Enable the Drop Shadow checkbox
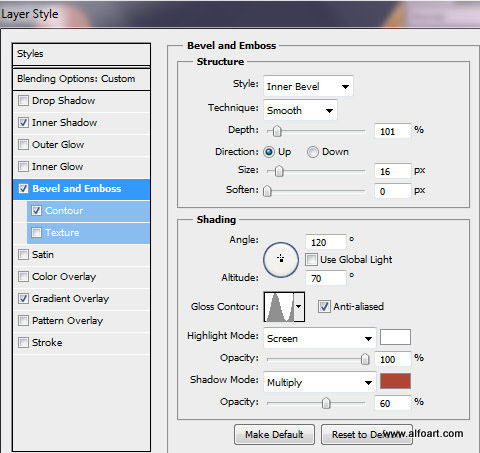 tap(23, 100)
